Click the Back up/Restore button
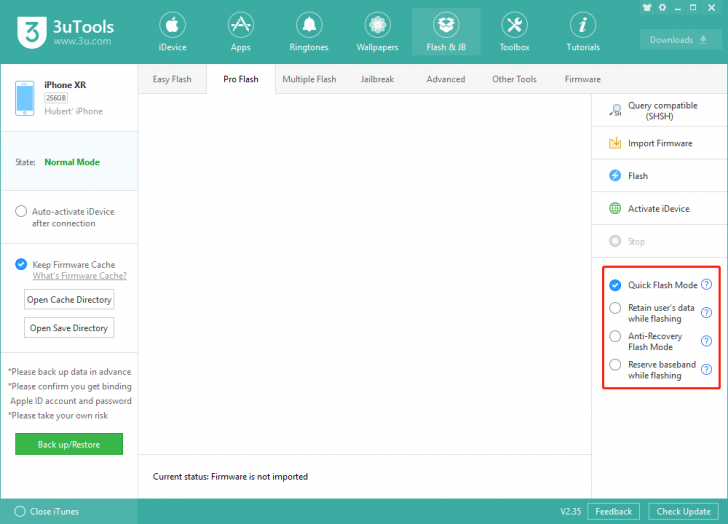This screenshot has height=524, width=728. click(x=69, y=444)
